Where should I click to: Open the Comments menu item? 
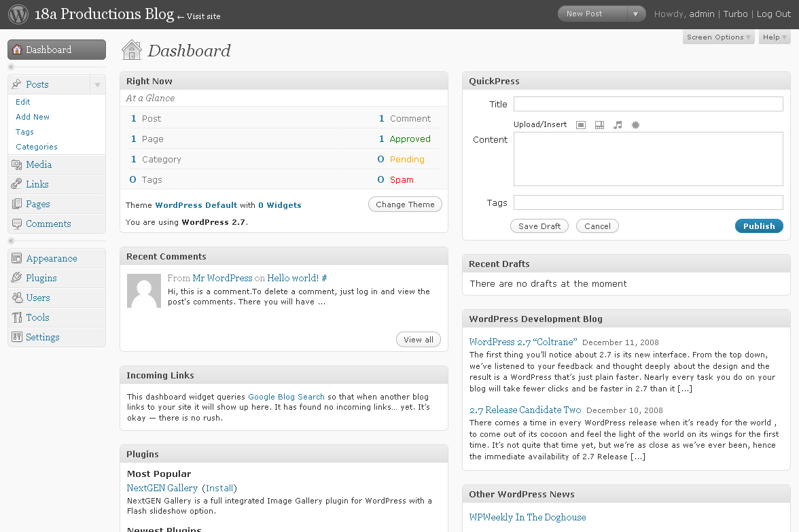tap(48, 224)
